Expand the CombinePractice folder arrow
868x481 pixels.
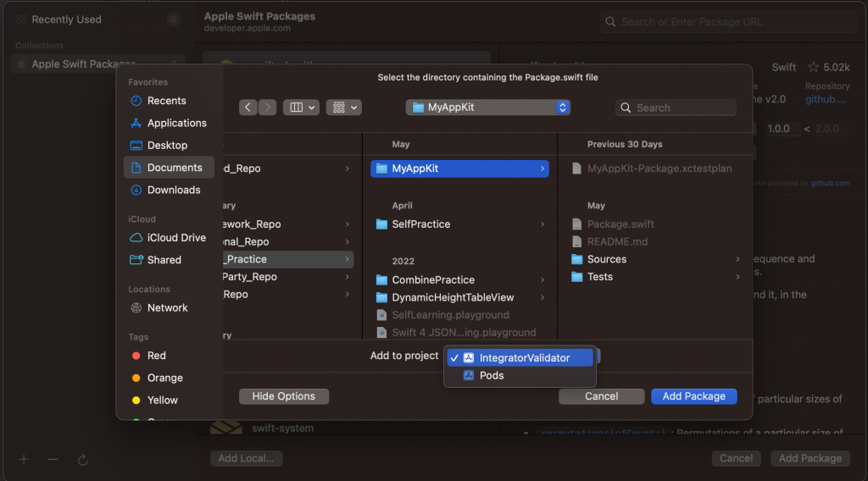[x=542, y=279]
